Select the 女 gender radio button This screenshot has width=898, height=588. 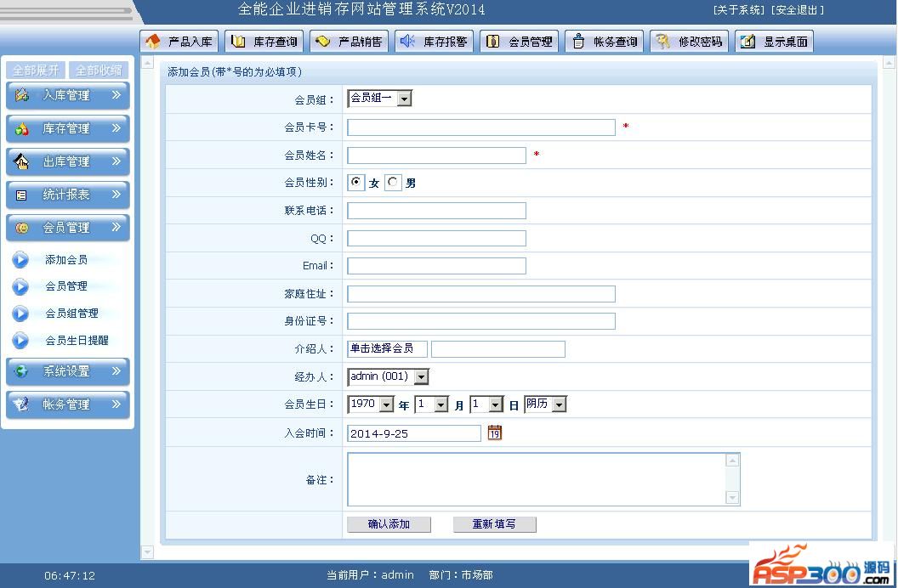pos(356,182)
